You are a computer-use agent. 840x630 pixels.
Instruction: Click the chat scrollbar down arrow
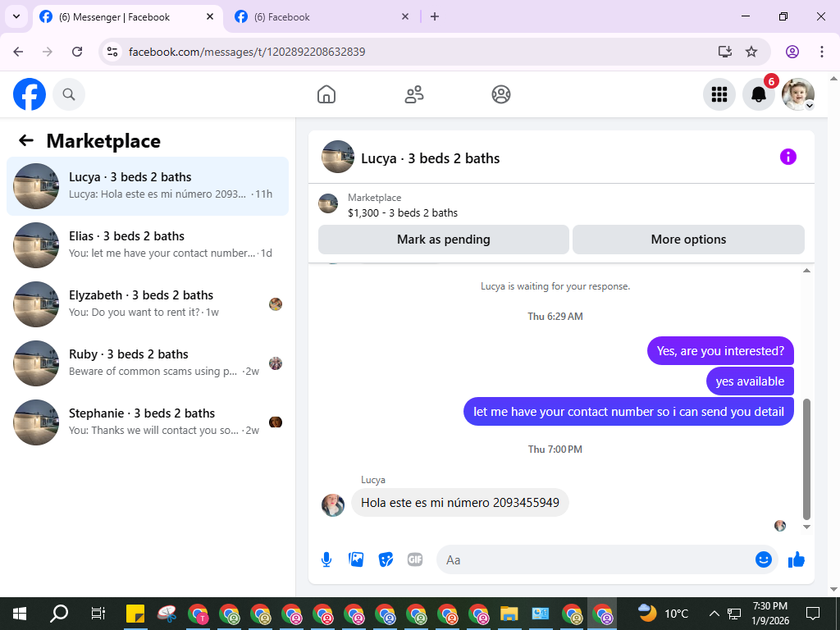807,527
